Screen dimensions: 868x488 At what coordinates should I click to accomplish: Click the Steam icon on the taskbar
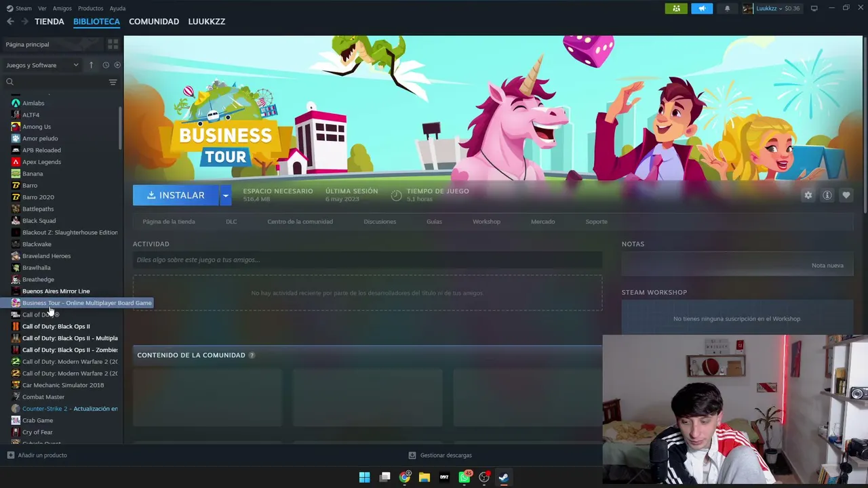coord(504,477)
